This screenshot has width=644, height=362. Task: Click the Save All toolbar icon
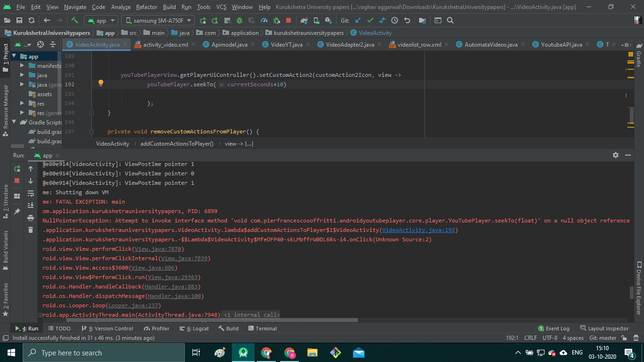(19, 20)
